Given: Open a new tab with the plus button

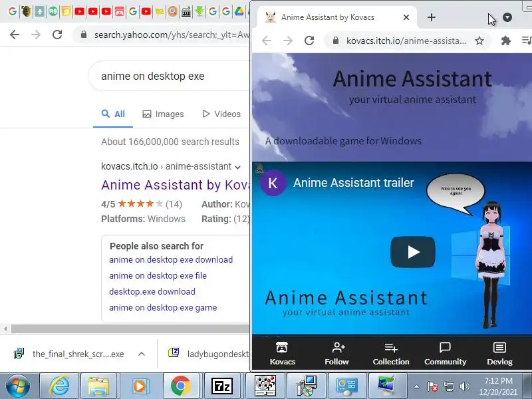Looking at the screenshot, I should point(431,17).
